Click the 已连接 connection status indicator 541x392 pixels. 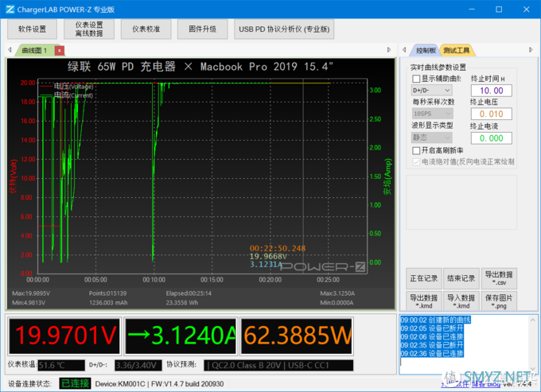coord(75,383)
